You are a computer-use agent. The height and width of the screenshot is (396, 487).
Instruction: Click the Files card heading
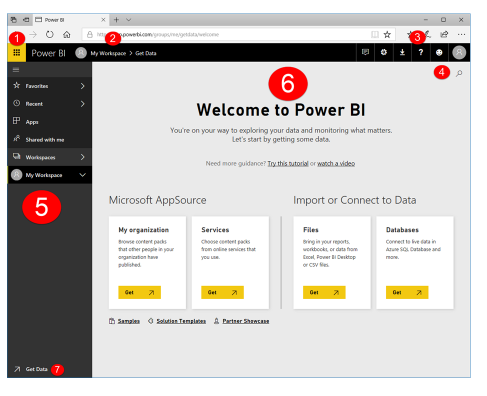311,230
